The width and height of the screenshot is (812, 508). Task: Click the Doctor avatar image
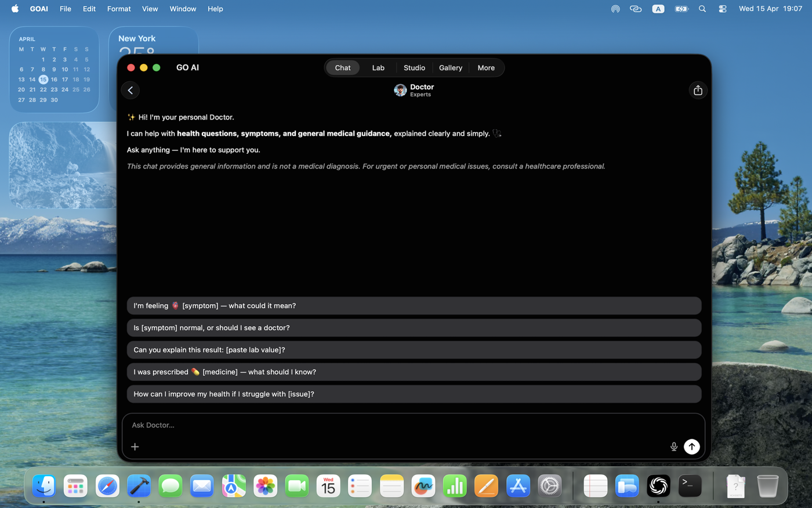point(400,90)
